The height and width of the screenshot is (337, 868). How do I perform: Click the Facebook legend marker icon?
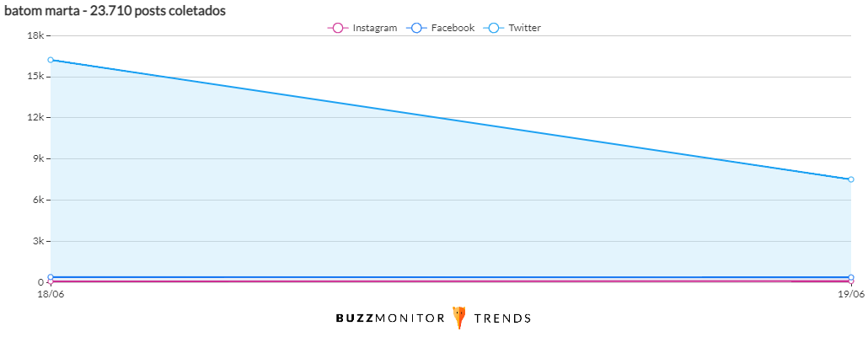click(415, 28)
